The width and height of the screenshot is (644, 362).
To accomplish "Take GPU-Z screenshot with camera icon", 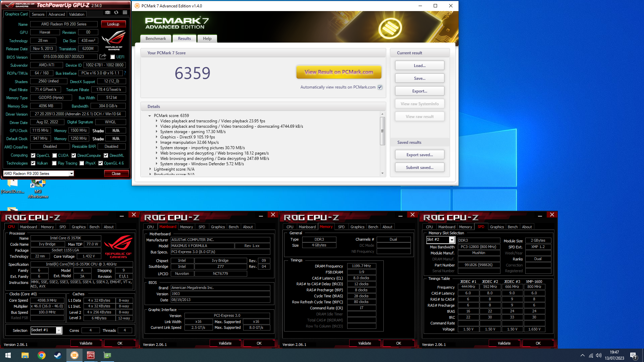I will pyautogui.click(x=107, y=13).
